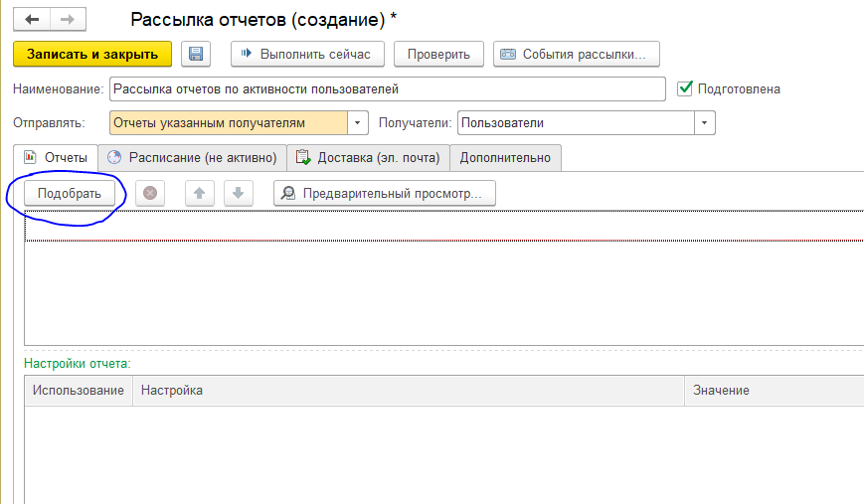
Task: Click the Записать и закрыть button
Action: tap(92, 54)
